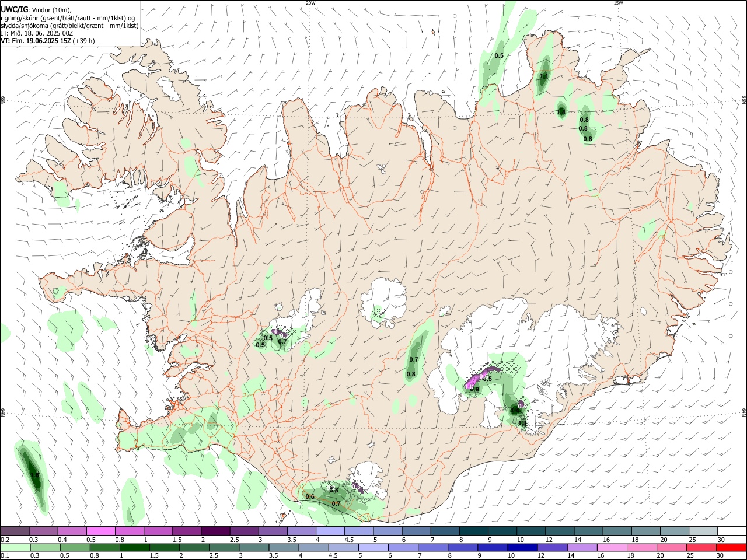Pick lower legend swatch between 0.3 and 0.5
The image size is (747, 560).
(45, 548)
